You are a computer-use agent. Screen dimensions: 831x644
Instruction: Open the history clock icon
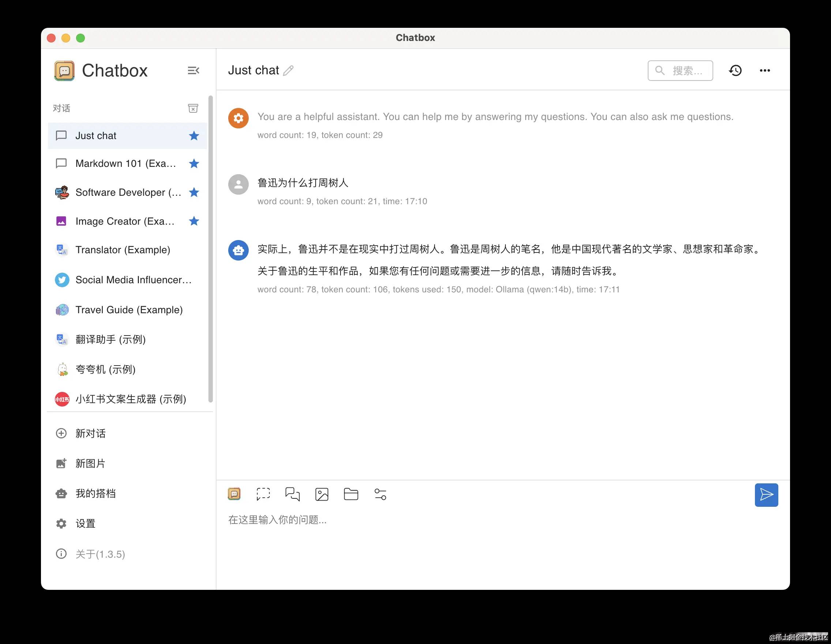pyautogui.click(x=735, y=70)
